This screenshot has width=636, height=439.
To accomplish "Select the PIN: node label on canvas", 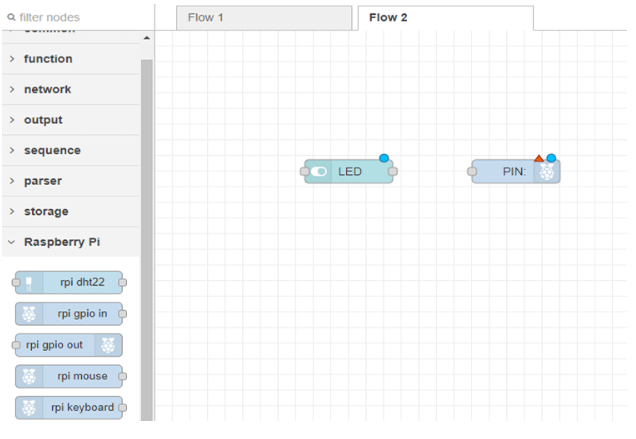I will point(514,172).
